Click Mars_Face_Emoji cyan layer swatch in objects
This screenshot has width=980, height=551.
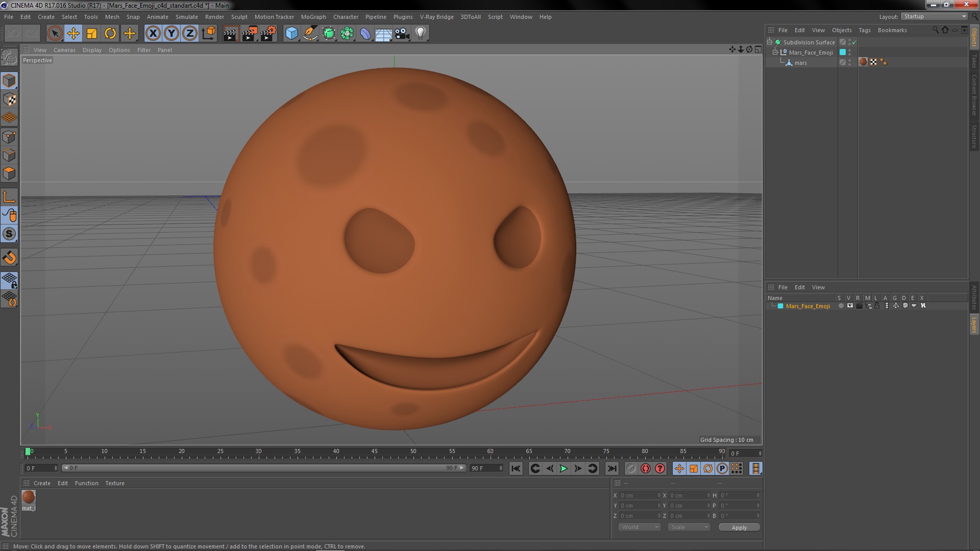coord(843,52)
